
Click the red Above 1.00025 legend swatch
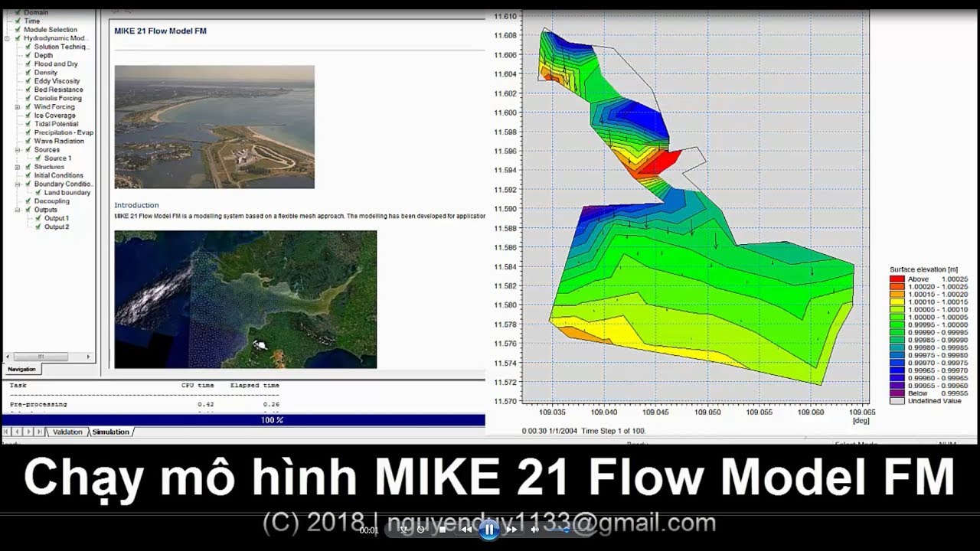[x=897, y=279]
